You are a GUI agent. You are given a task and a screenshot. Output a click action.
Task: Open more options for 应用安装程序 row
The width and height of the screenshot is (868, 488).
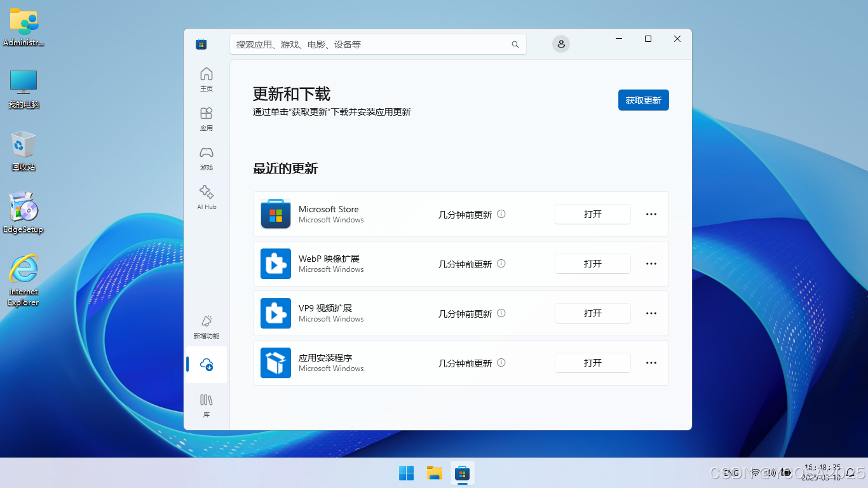tap(651, 363)
